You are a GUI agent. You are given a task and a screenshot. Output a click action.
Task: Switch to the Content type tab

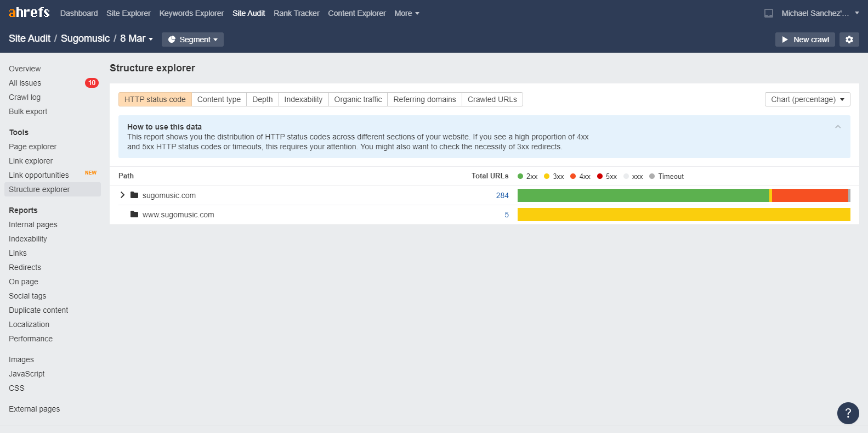(219, 99)
